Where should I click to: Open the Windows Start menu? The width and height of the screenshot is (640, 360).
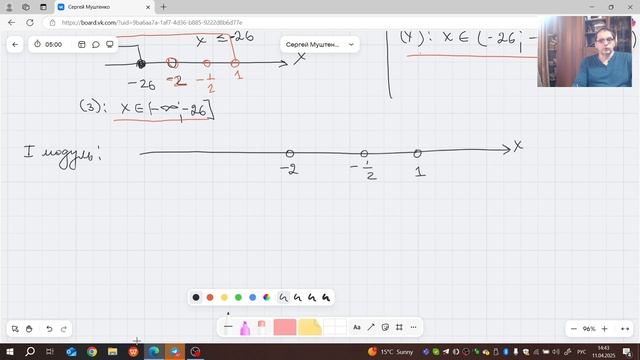coord(9,351)
